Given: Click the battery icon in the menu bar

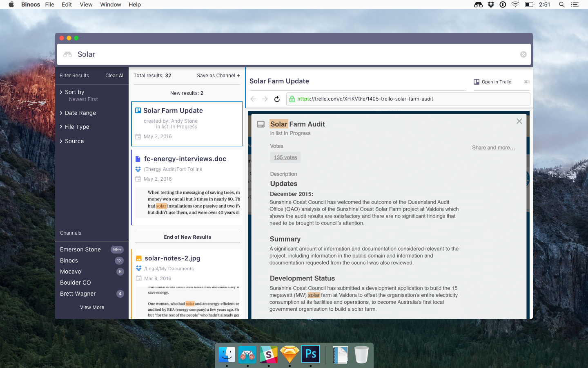Looking at the screenshot, I should click(x=529, y=4).
